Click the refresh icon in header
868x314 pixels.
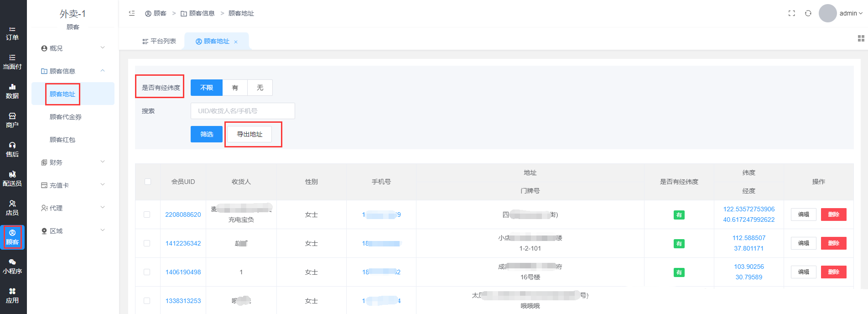(x=808, y=13)
